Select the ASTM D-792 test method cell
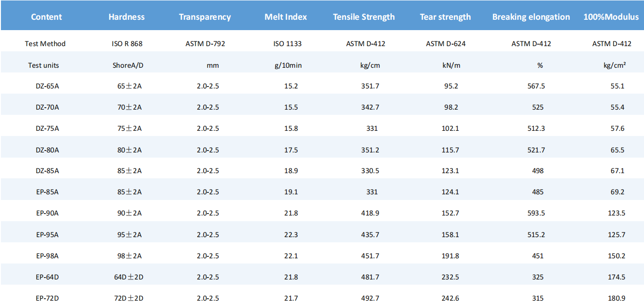 coord(205,44)
